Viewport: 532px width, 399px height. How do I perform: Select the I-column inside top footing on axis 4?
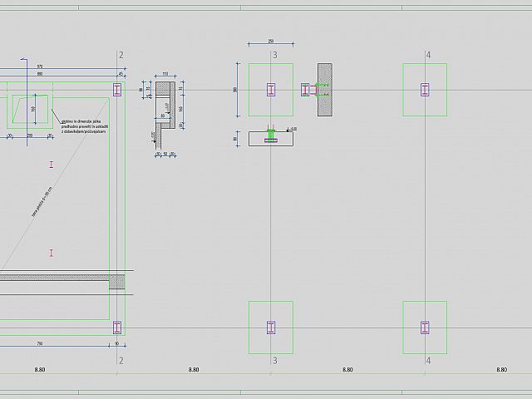tap(425, 90)
